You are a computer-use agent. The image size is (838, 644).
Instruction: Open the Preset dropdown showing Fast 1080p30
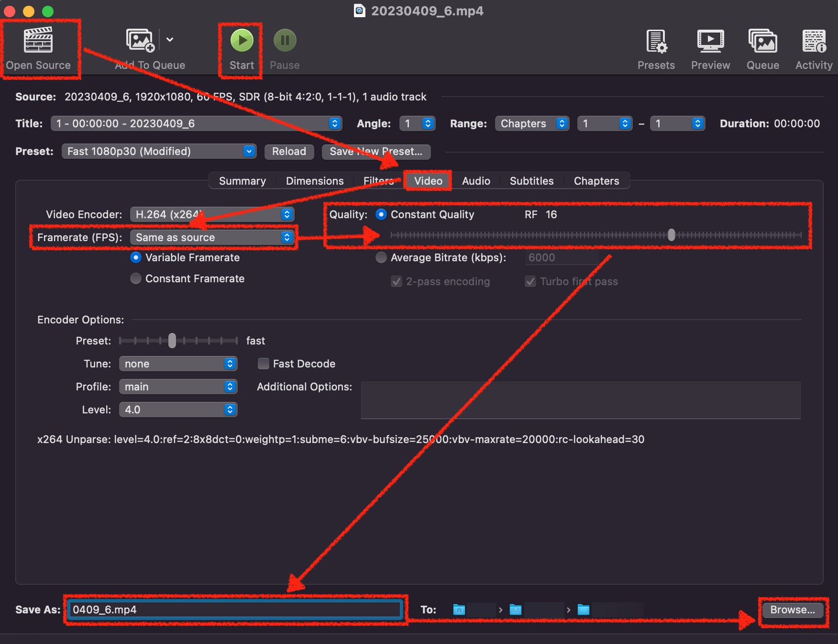(159, 151)
